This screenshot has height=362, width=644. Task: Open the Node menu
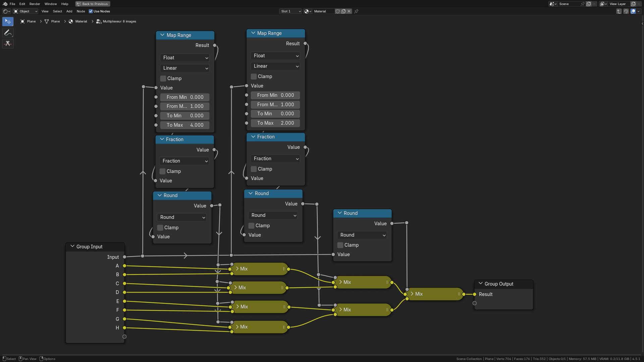click(81, 11)
